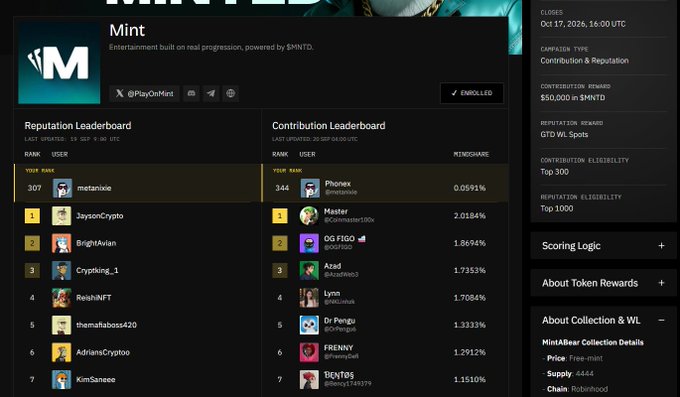Click Master's avatar
Viewport: 680px width, 397px height.
coord(309,216)
